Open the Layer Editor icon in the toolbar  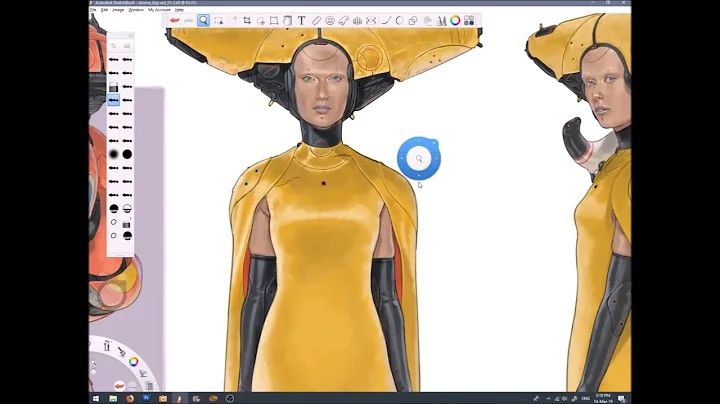pyautogui.click(x=428, y=21)
